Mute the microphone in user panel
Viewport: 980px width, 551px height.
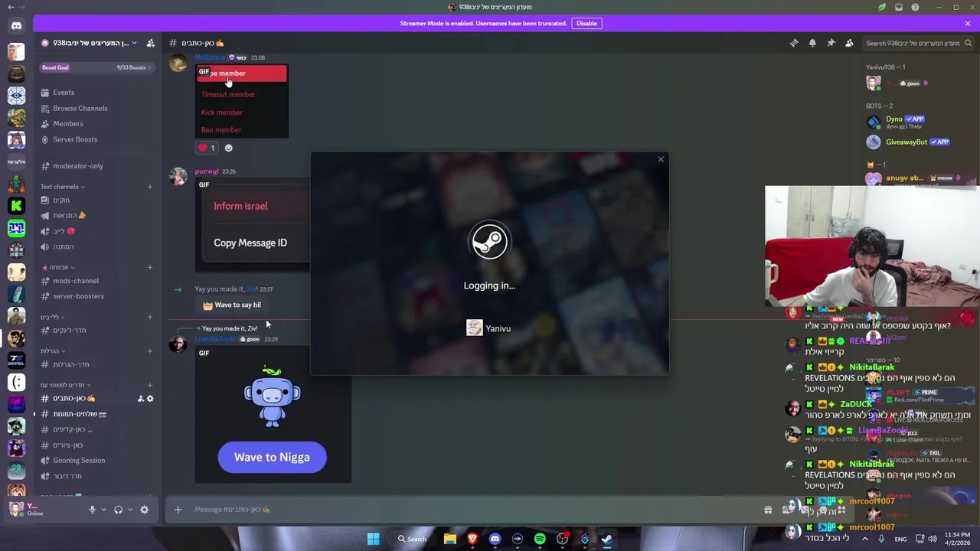pos(92,510)
